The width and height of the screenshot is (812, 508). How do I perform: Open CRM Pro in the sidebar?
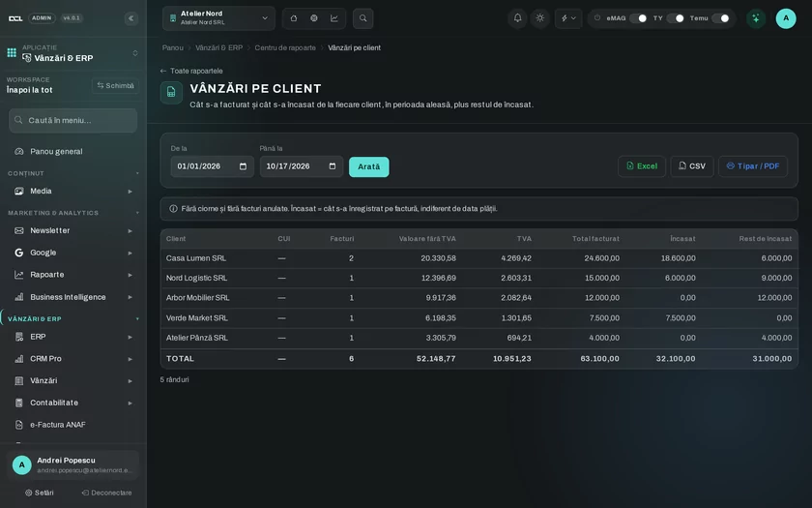point(73,359)
